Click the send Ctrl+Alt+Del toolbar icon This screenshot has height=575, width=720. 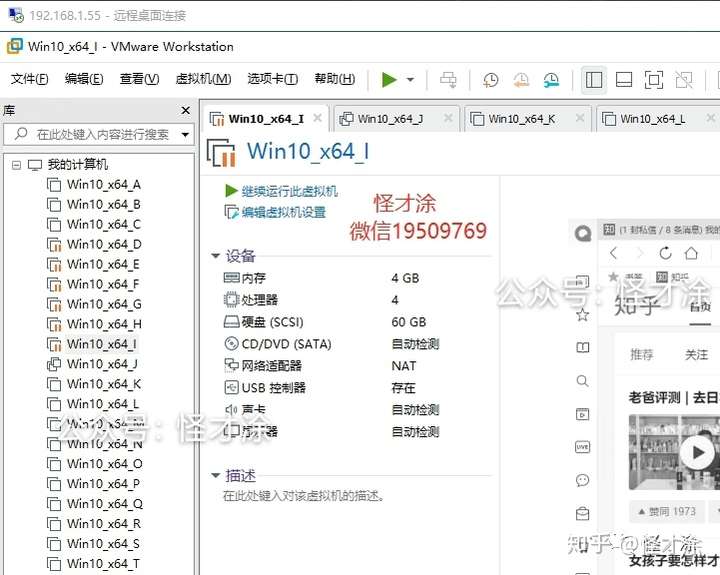pos(448,79)
